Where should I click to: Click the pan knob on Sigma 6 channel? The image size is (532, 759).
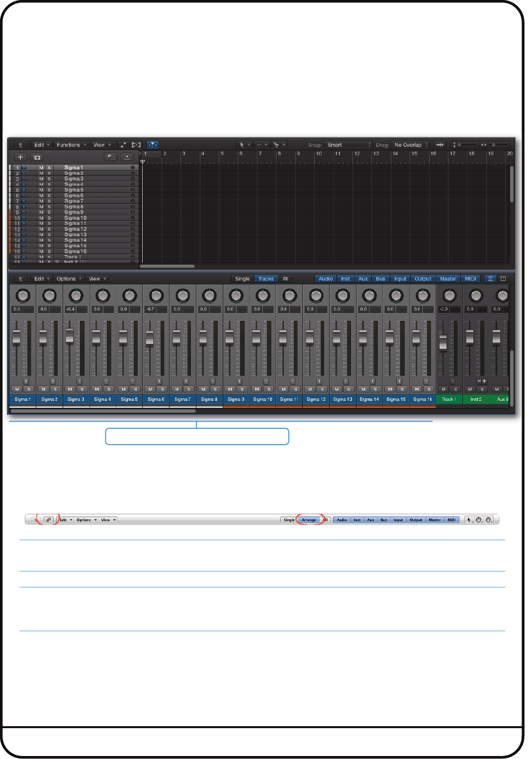(x=156, y=295)
